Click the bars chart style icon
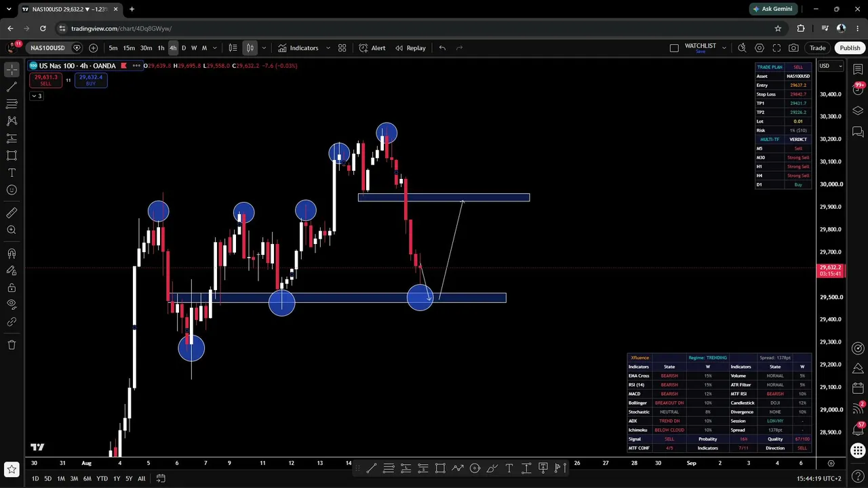The height and width of the screenshot is (488, 868). pos(233,48)
